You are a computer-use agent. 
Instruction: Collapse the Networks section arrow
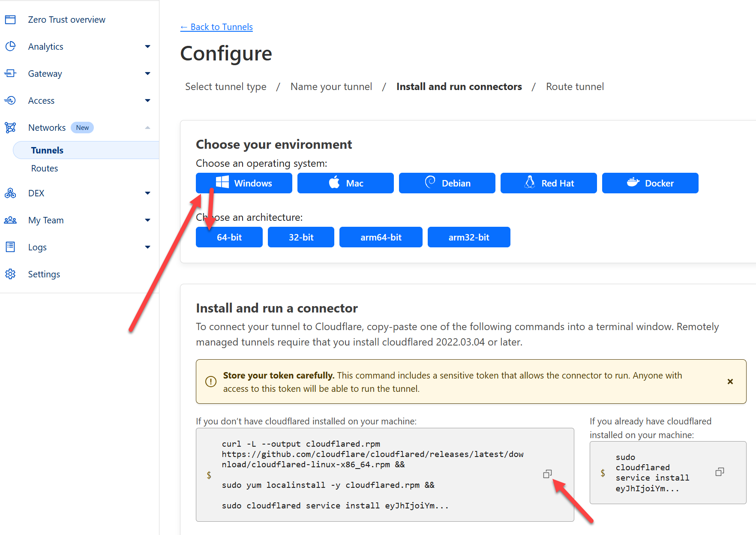[147, 128]
